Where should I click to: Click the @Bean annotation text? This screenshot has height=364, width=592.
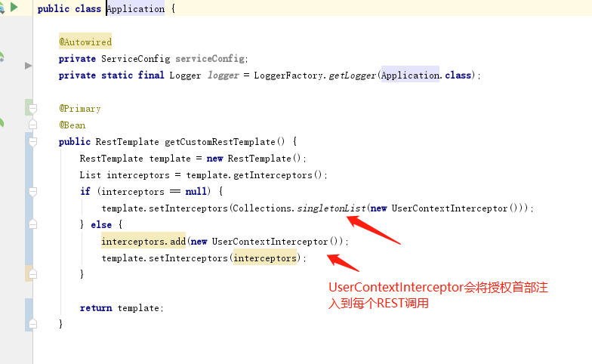click(x=72, y=125)
